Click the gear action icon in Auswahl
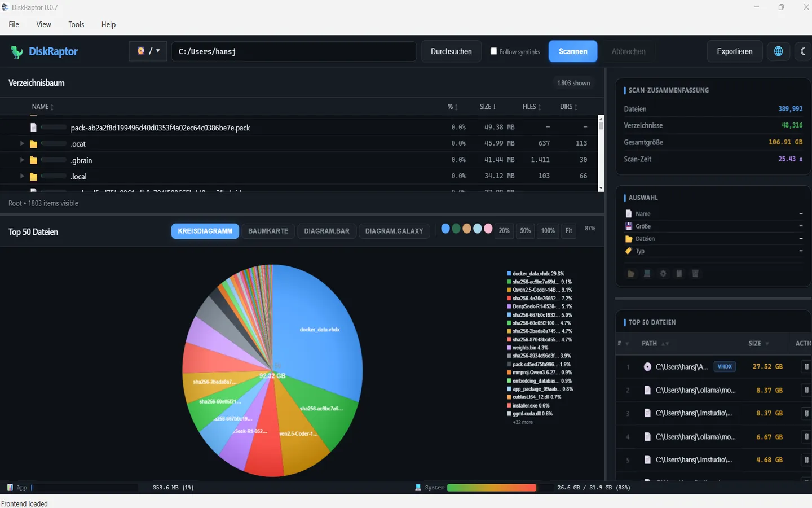The height and width of the screenshot is (508, 812). tap(663, 274)
